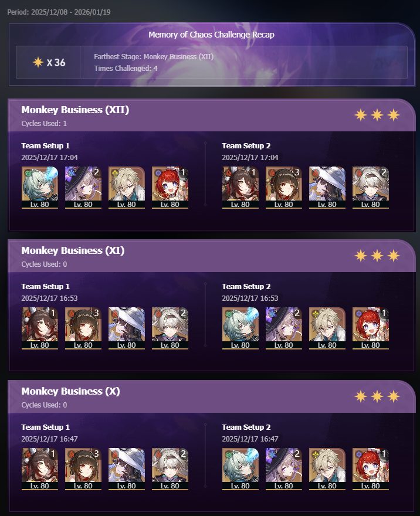Screen dimensions: 420x516
Task: Click the white-hat character in XII Team Setup 2
Action: pos(327,188)
